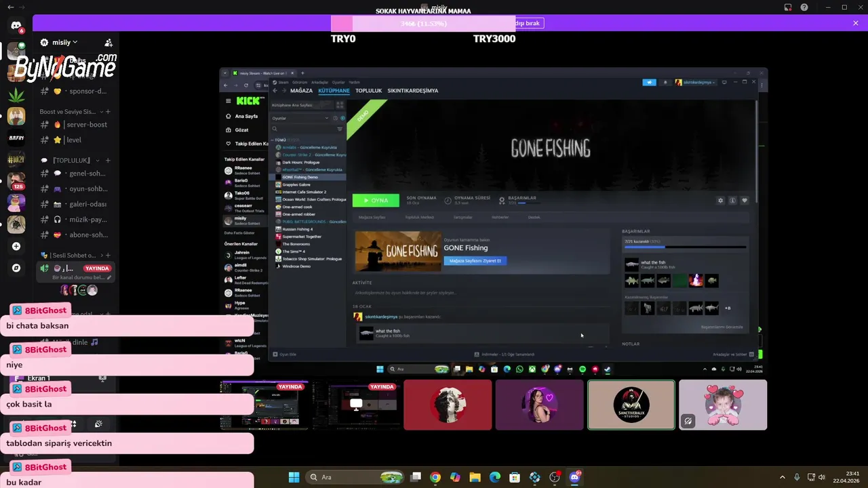868x488 pixels.
Task: Open the Oyunlar filter dropdown in Steam
Action: tap(300, 118)
